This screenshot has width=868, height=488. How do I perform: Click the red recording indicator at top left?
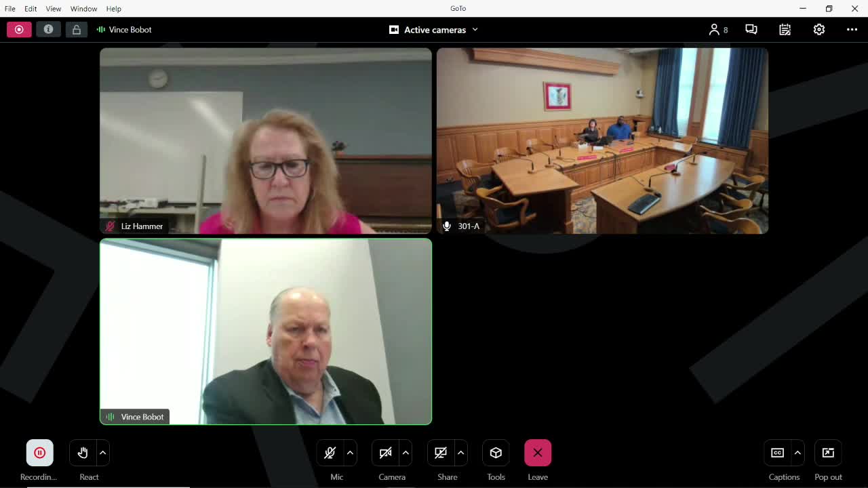click(x=19, y=30)
